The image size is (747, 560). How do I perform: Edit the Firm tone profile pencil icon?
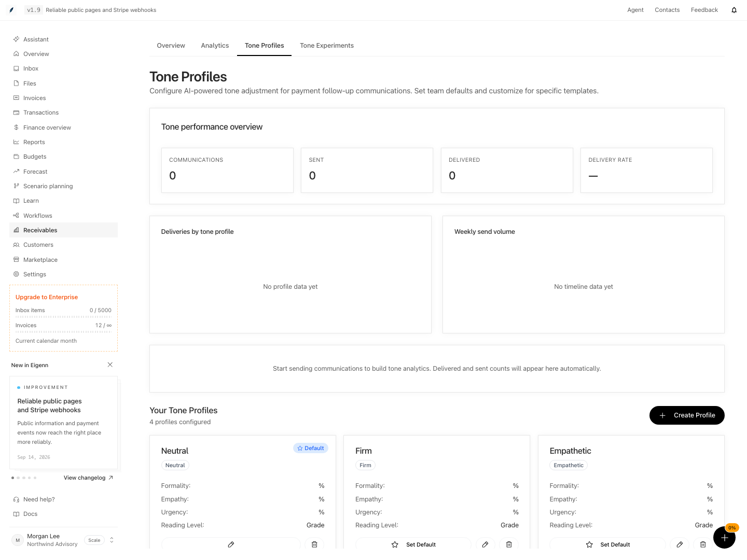coord(485,544)
